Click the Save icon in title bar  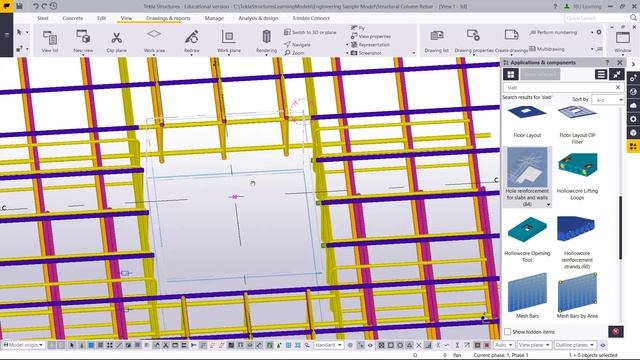click(x=19, y=6)
